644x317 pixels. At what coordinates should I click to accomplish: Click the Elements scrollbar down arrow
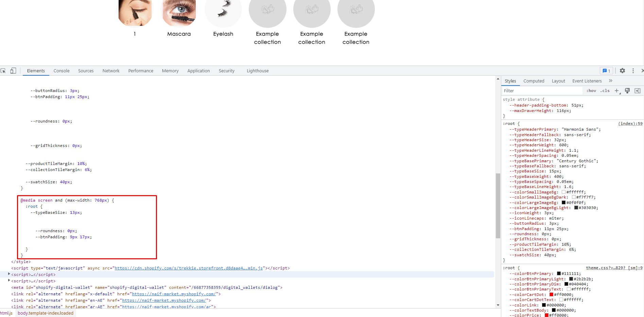click(x=498, y=305)
